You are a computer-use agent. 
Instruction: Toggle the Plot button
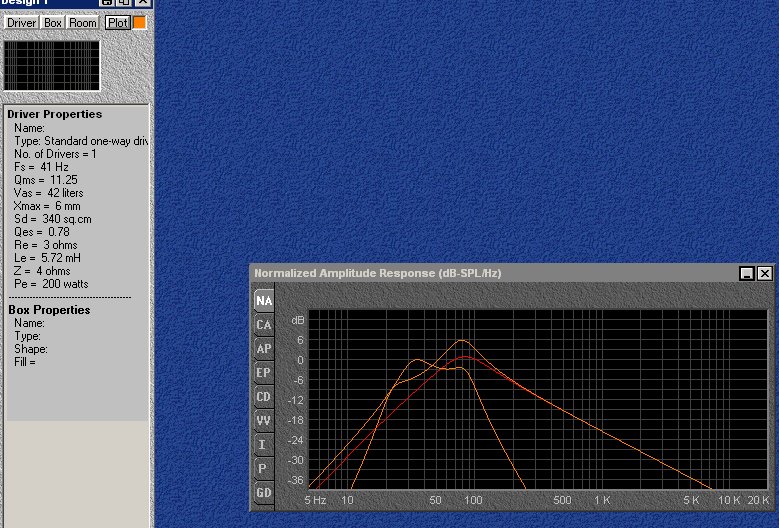[x=118, y=23]
